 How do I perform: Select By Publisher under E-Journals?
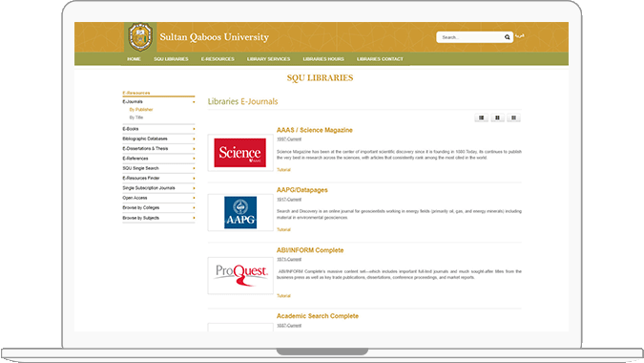point(141,110)
